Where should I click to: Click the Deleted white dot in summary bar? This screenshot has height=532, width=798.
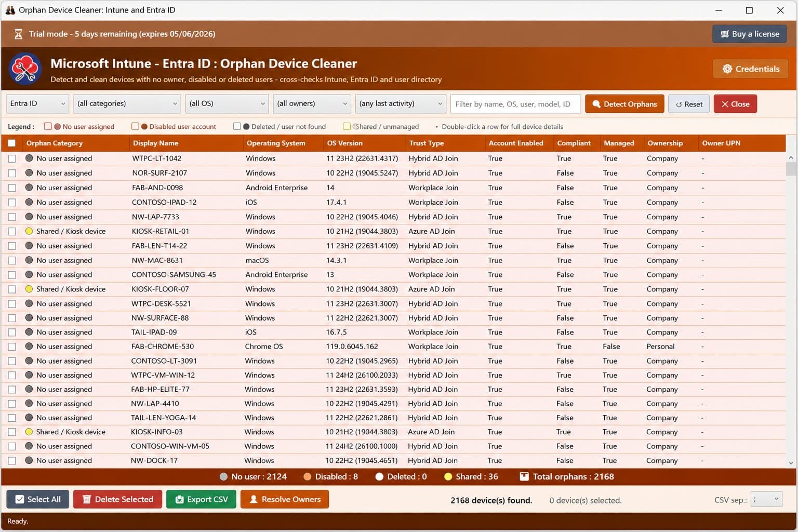(x=379, y=476)
